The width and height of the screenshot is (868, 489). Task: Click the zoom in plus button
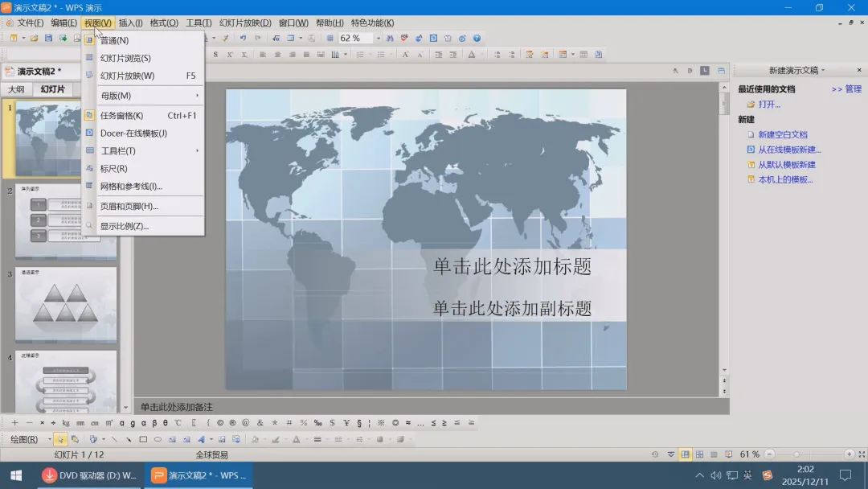pyautogui.click(x=850, y=454)
